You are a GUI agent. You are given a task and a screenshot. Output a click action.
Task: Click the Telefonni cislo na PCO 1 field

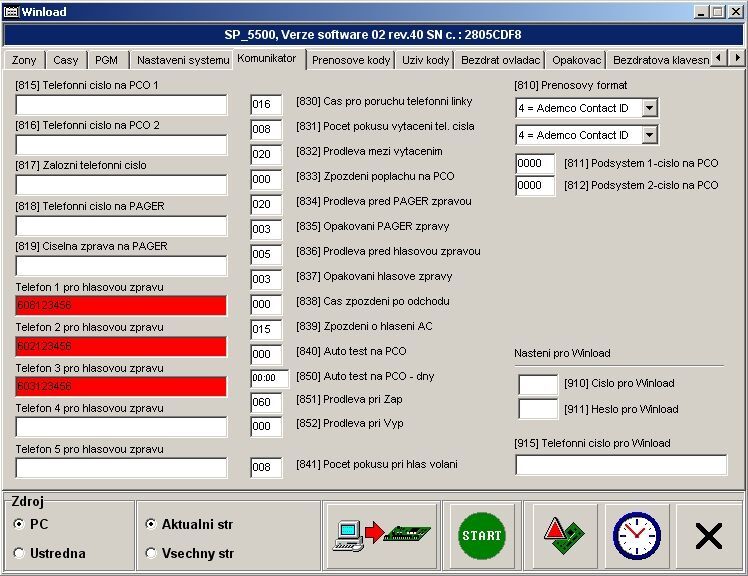[121, 105]
